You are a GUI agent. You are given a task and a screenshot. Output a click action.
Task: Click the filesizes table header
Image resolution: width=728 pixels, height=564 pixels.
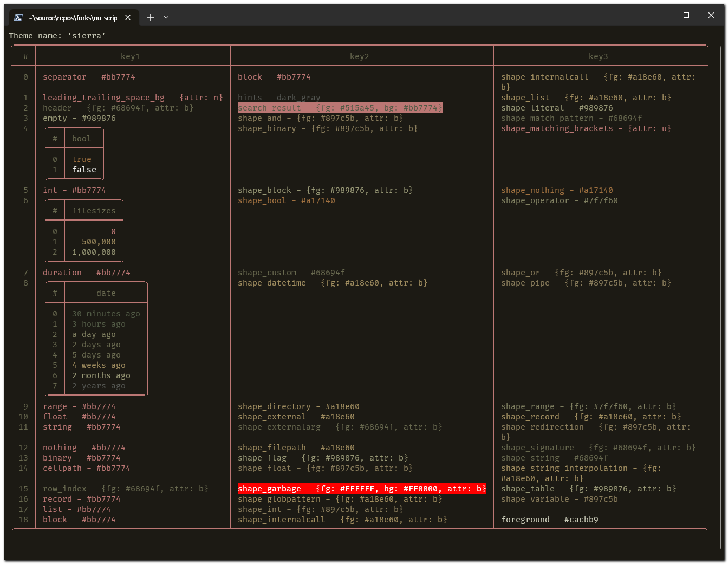94,211
